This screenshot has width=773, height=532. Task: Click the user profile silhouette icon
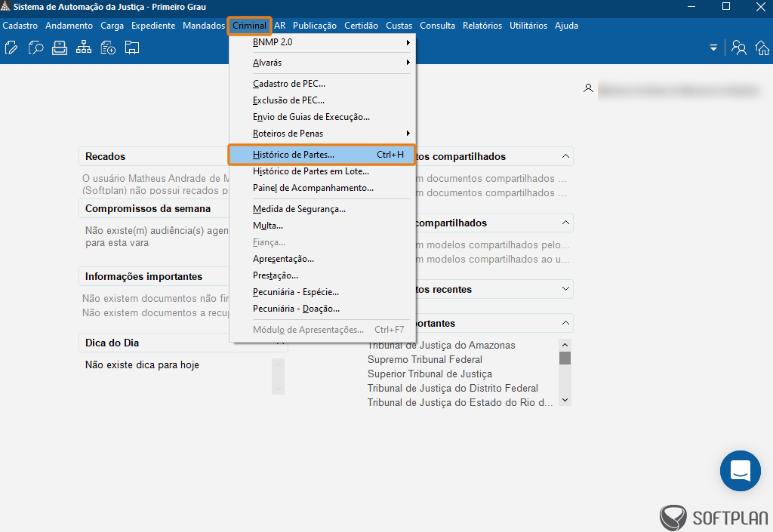(x=588, y=89)
